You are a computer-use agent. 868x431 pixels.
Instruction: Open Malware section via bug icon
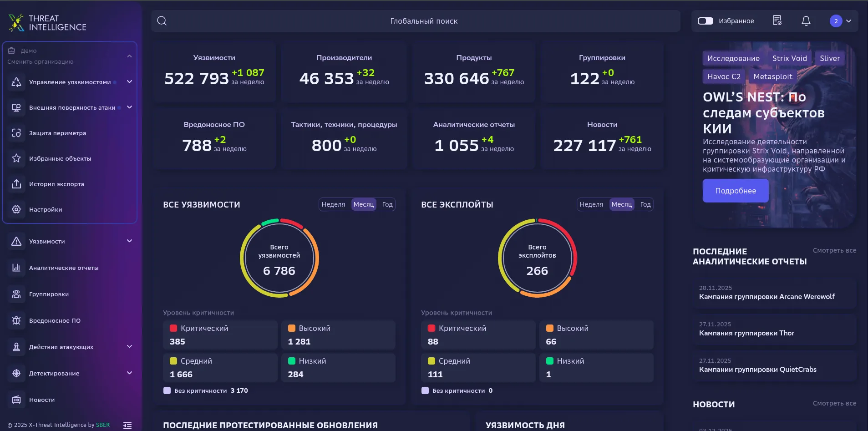pyautogui.click(x=16, y=320)
